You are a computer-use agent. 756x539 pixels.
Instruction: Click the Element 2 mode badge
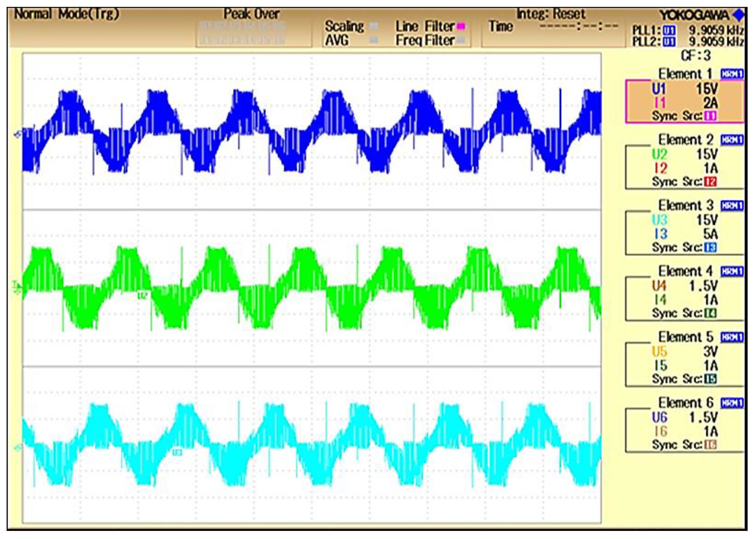tap(732, 140)
